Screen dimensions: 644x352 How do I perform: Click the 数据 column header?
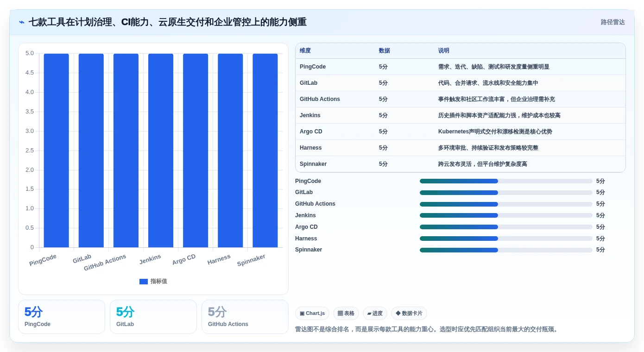[x=385, y=51]
